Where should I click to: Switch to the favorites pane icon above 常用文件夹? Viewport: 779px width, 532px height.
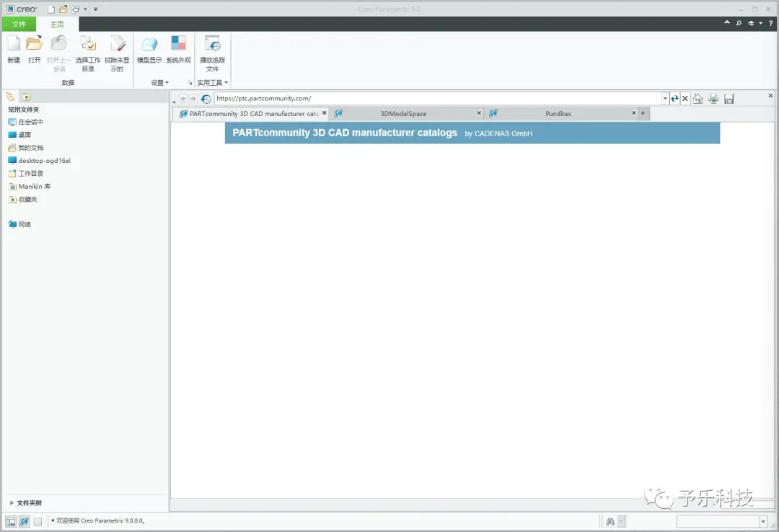(27, 97)
